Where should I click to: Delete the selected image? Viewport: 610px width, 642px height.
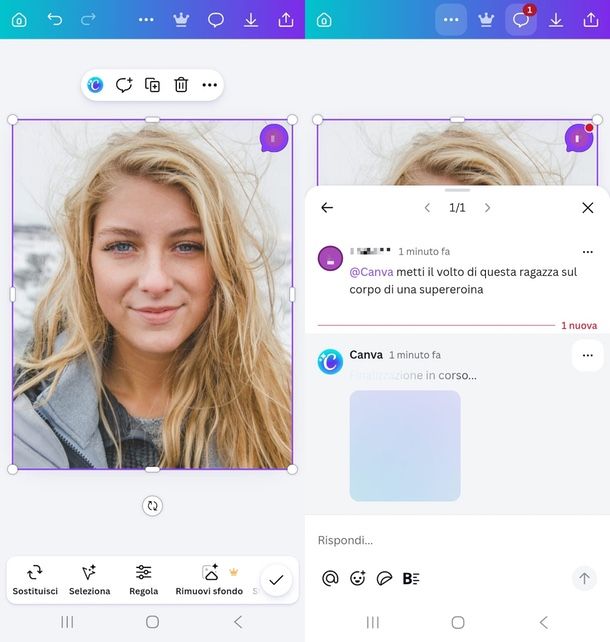coord(181,85)
